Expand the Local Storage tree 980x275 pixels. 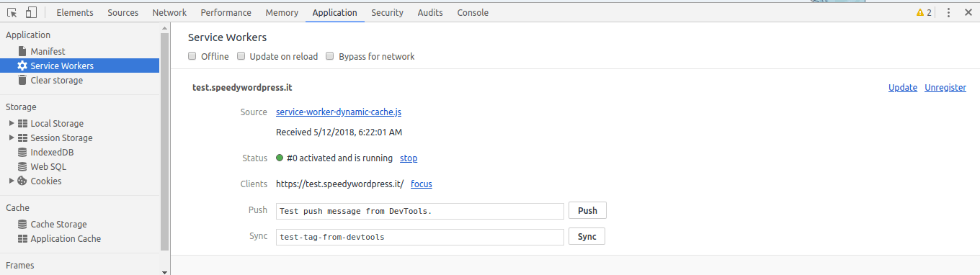pos(12,123)
